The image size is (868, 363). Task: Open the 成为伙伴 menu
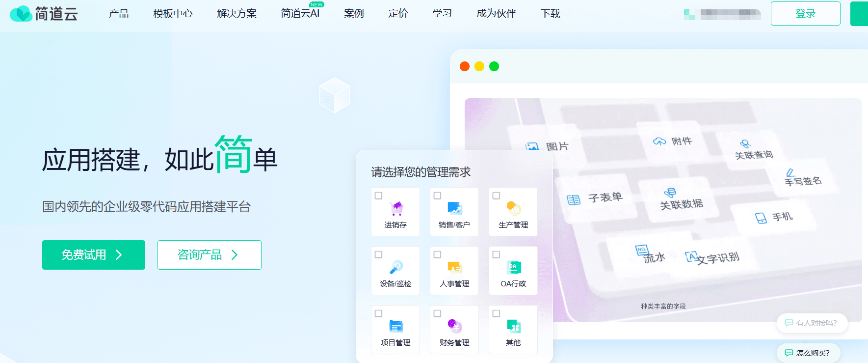coord(496,14)
